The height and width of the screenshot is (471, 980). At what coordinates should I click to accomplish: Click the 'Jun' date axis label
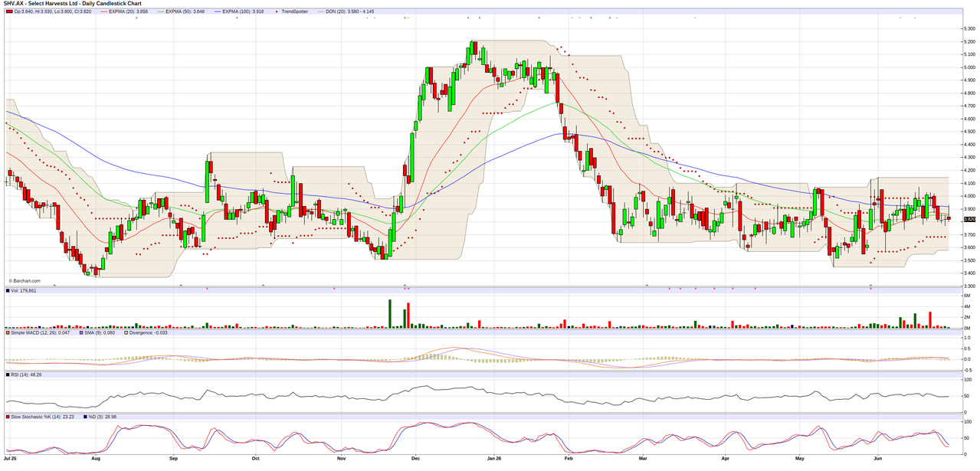click(877, 457)
